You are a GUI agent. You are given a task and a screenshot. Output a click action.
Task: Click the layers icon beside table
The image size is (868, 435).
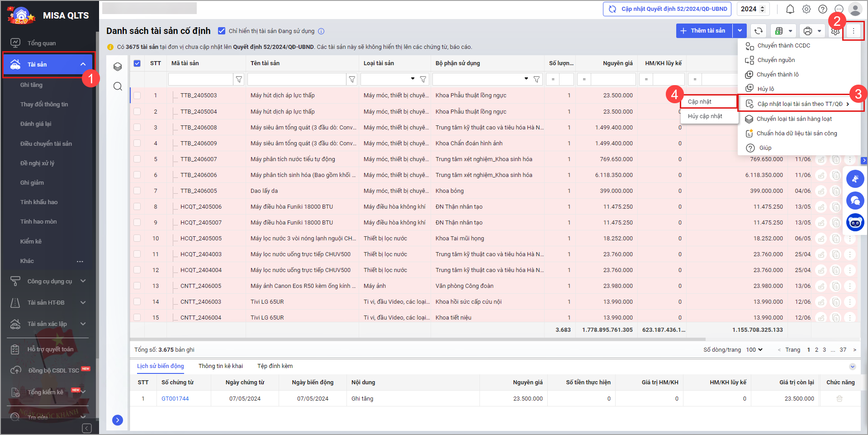coord(118,67)
